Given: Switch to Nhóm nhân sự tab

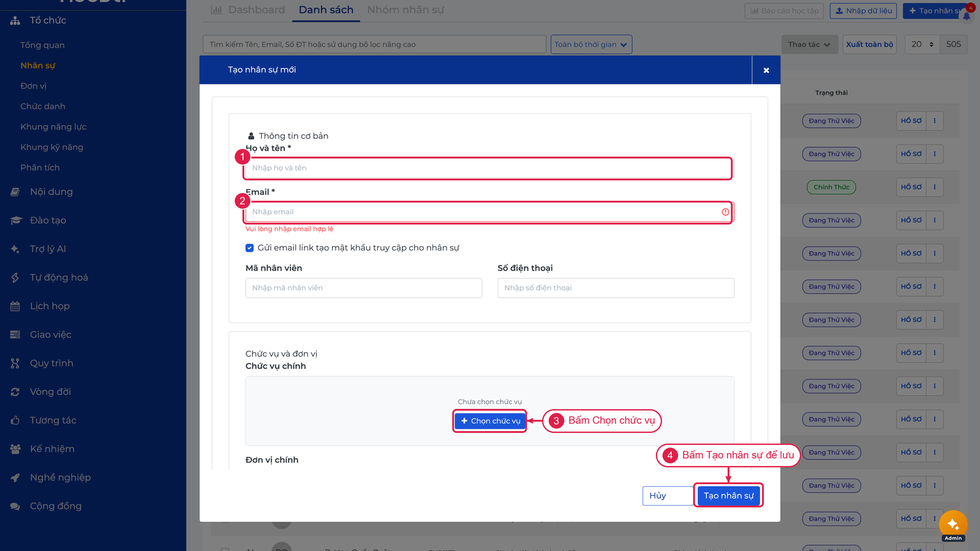Looking at the screenshot, I should (405, 10).
